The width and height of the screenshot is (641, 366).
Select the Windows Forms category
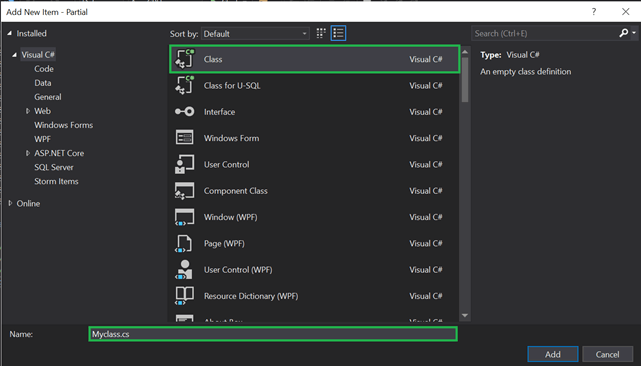(63, 125)
